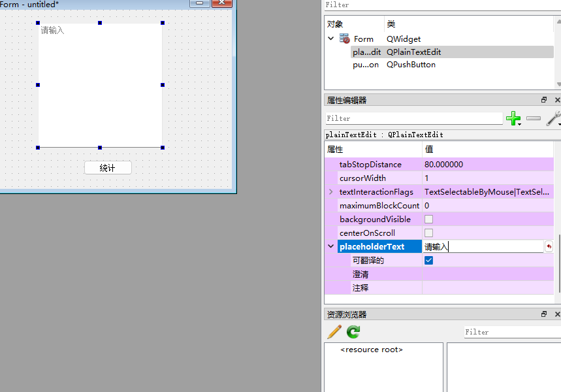Image resolution: width=561 pixels, height=392 pixels.
Task: Select the 澄清 sub-property row
Action: coord(439,274)
